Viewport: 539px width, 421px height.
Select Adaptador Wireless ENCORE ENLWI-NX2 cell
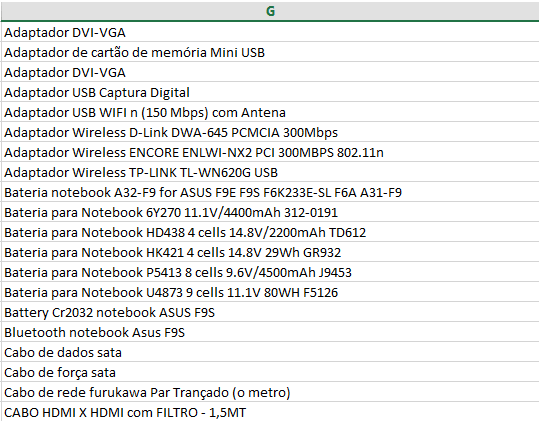click(270, 152)
